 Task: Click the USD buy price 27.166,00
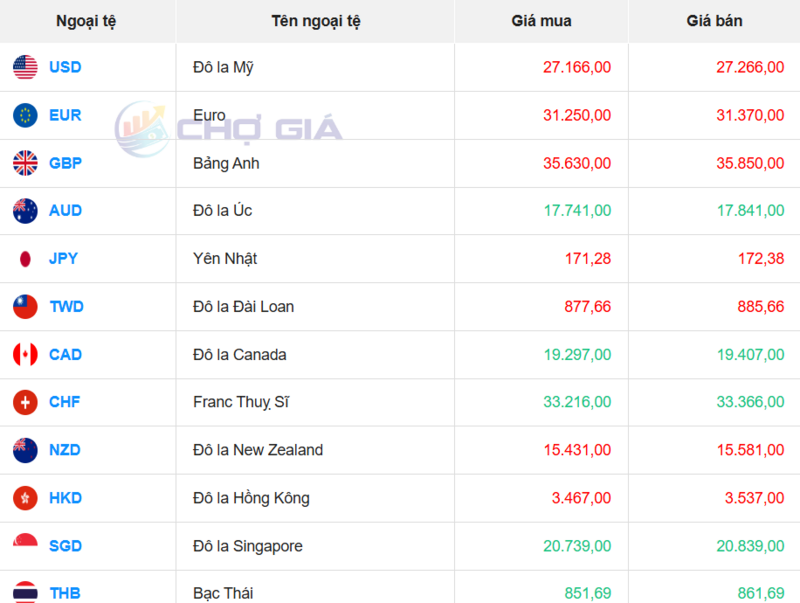577,67
